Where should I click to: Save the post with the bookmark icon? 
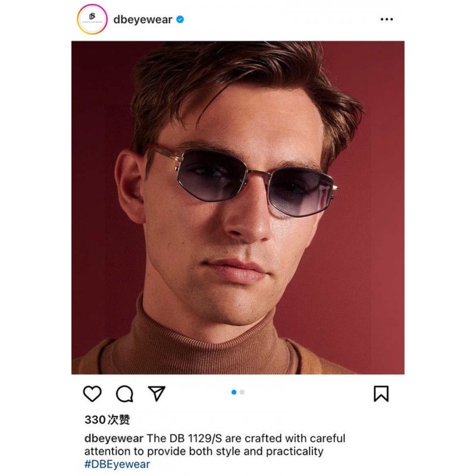(381, 394)
